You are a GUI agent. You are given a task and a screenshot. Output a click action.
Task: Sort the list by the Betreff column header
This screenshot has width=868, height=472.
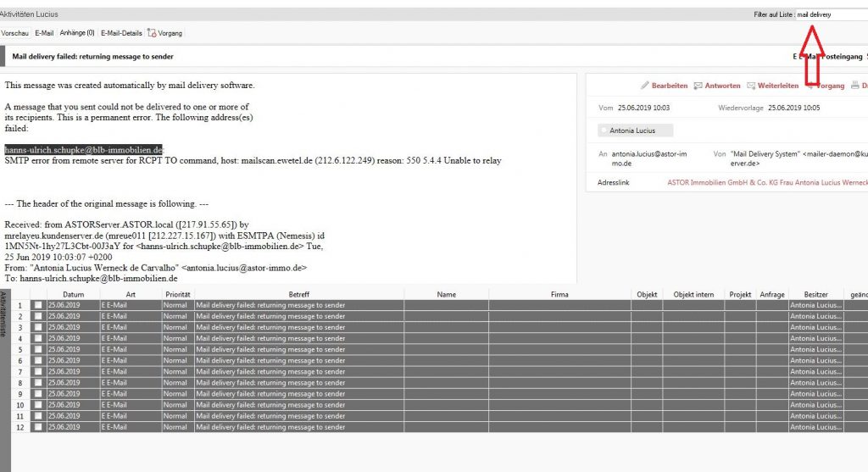pyautogui.click(x=298, y=294)
